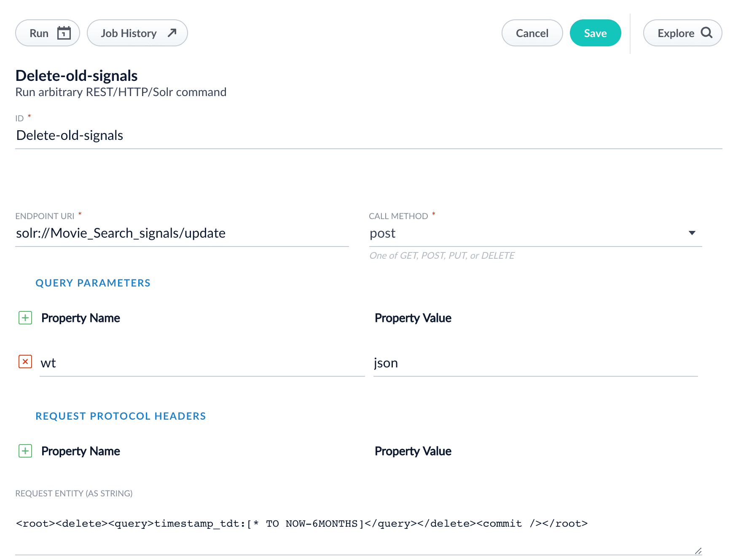Click Property Name header under Request Protocol Headers
Viewport: 741px width, 560px height.
[x=81, y=451]
